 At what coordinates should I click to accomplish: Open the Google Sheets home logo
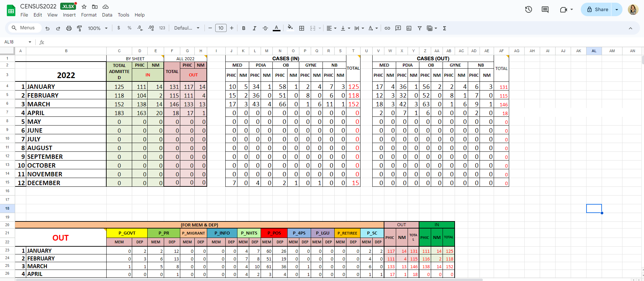(x=11, y=10)
